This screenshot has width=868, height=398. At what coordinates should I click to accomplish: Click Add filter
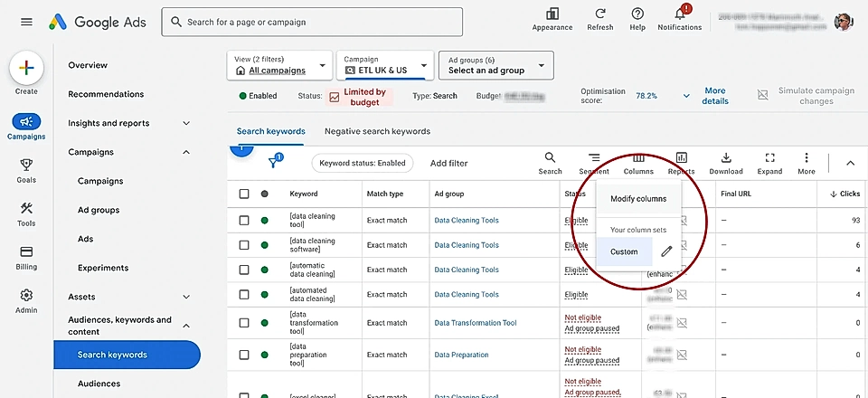(x=449, y=164)
